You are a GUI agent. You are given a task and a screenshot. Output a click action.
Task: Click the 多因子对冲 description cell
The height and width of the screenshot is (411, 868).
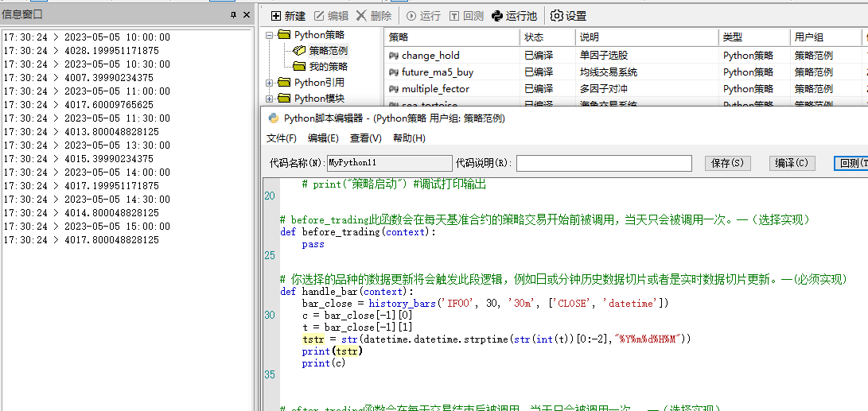pos(603,88)
